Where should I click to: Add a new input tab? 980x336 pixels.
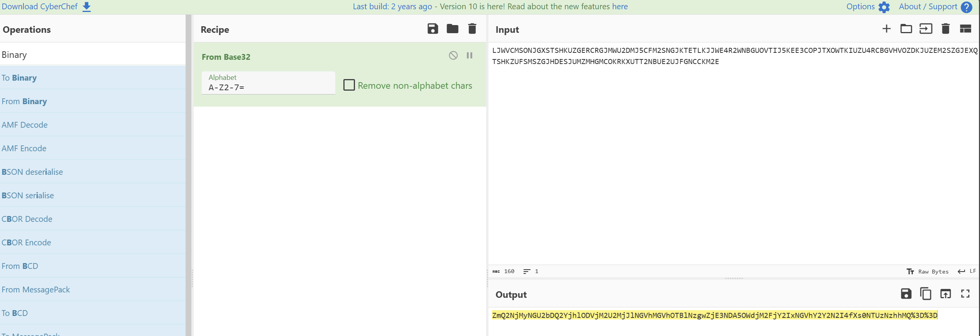886,29
